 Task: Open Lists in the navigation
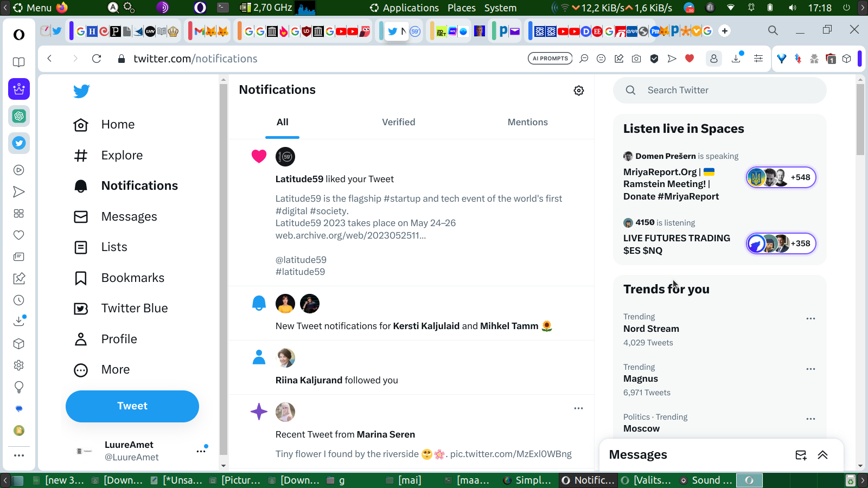[x=100, y=247]
